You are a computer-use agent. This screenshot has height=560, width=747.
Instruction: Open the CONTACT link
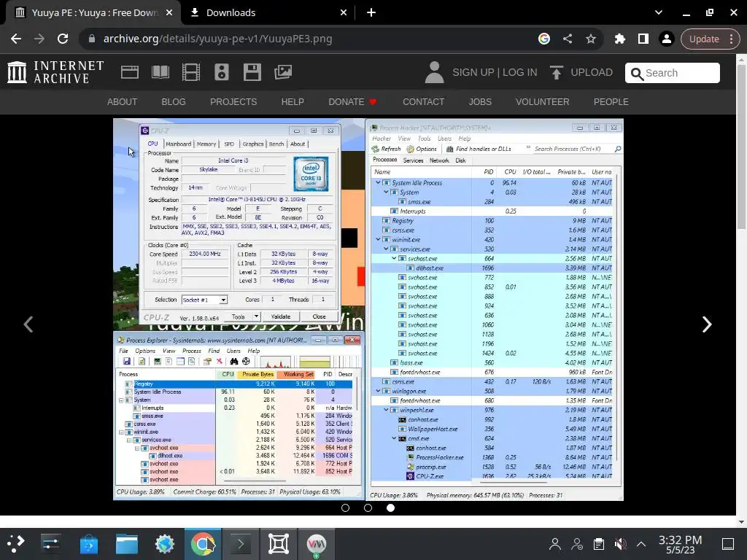click(x=424, y=102)
